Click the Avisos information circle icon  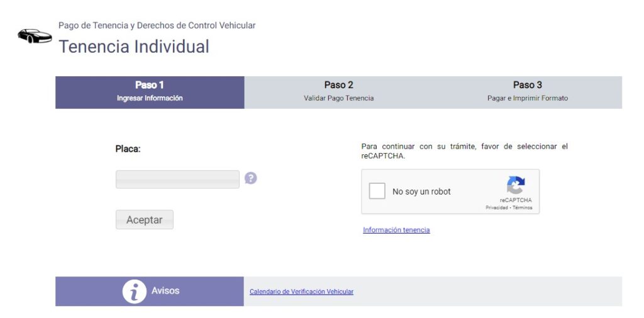[x=135, y=292]
